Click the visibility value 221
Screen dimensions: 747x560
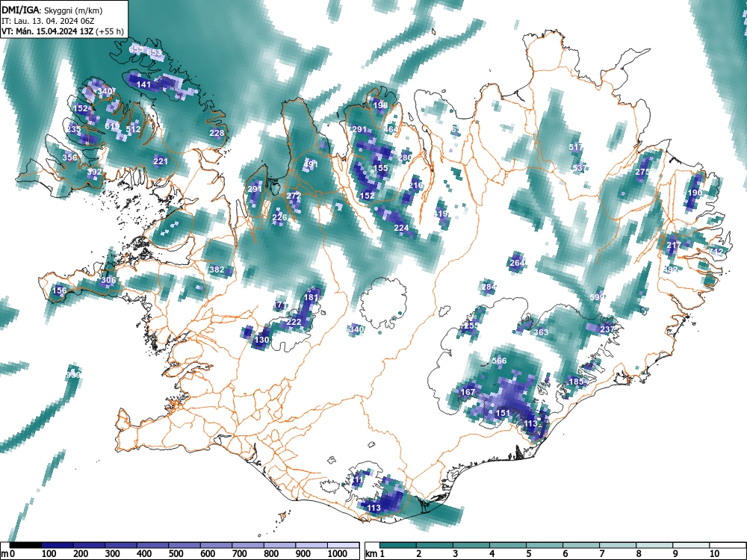point(161,161)
